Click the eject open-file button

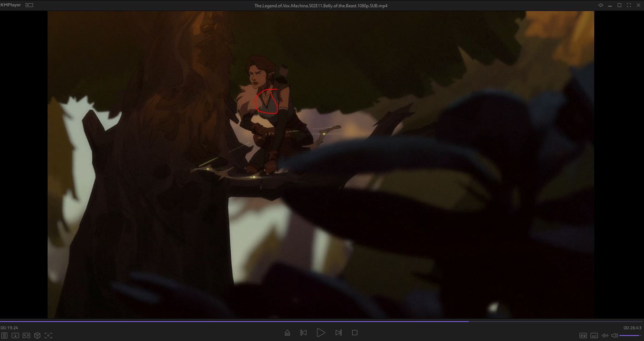click(x=287, y=333)
